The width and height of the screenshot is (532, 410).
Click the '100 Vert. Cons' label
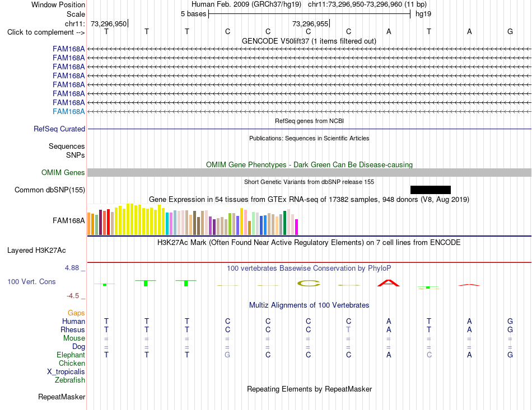click(x=31, y=281)
